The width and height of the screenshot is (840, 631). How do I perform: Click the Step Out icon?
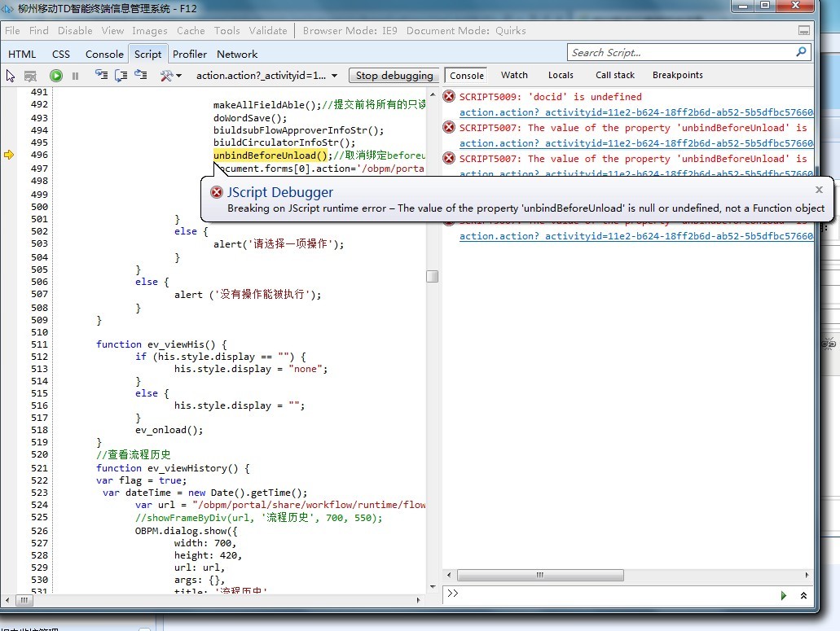coord(141,75)
